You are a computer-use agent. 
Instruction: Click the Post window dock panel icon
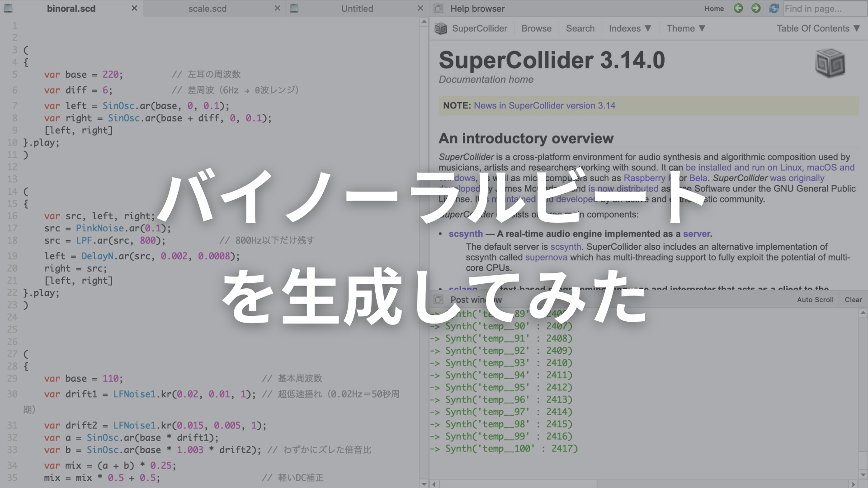coord(438,300)
